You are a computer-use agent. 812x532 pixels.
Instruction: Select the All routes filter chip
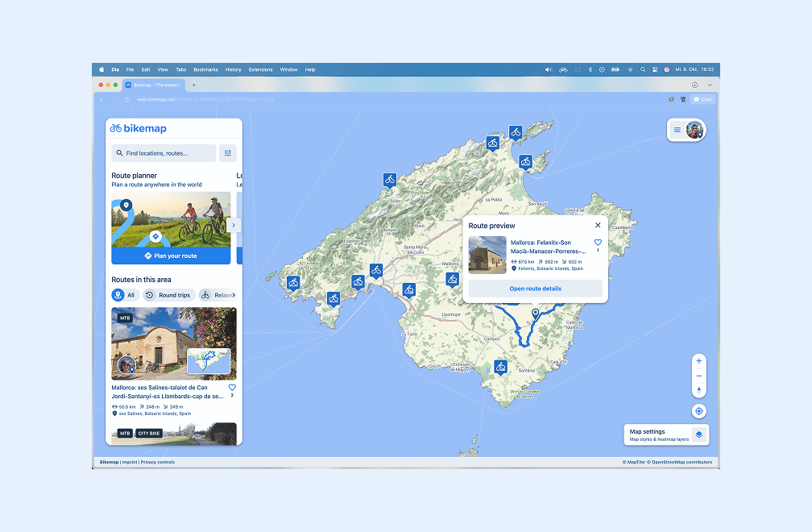coord(124,295)
